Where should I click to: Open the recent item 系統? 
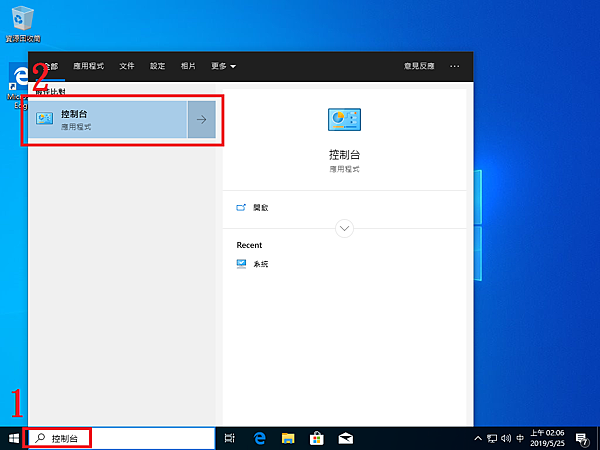point(253,264)
